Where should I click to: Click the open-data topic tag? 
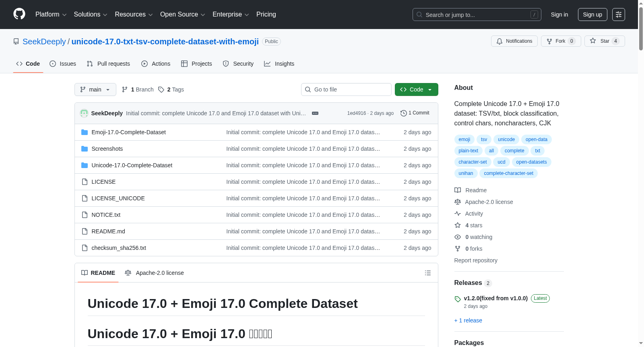(537, 139)
